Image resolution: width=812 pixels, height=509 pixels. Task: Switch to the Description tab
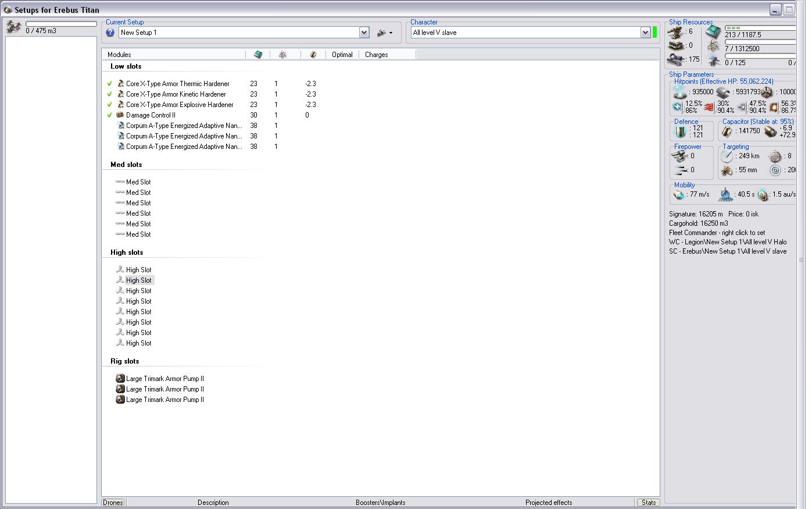click(213, 503)
